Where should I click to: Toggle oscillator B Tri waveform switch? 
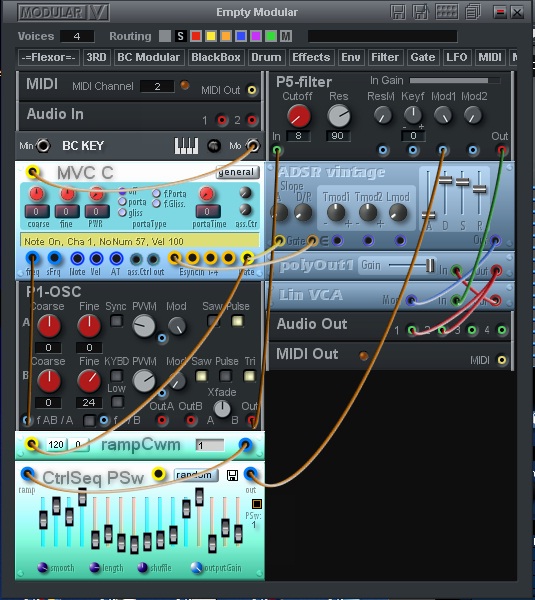[x=250, y=376]
